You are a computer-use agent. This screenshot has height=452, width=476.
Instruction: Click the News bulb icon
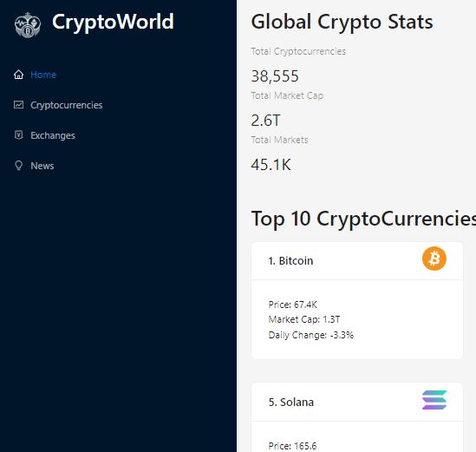18,166
